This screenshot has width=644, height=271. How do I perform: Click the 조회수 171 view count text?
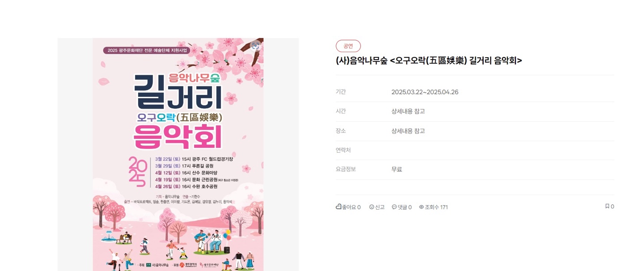click(x=436, y=207)
